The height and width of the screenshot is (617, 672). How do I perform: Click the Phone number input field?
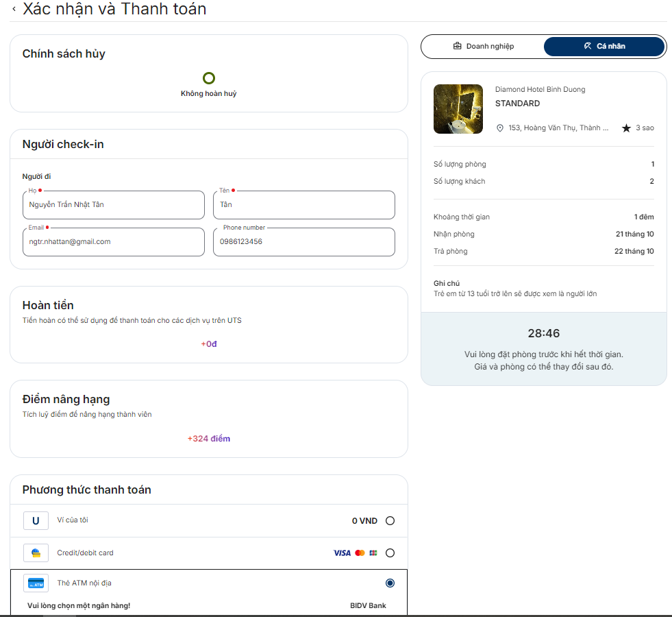tap(303, 242)
